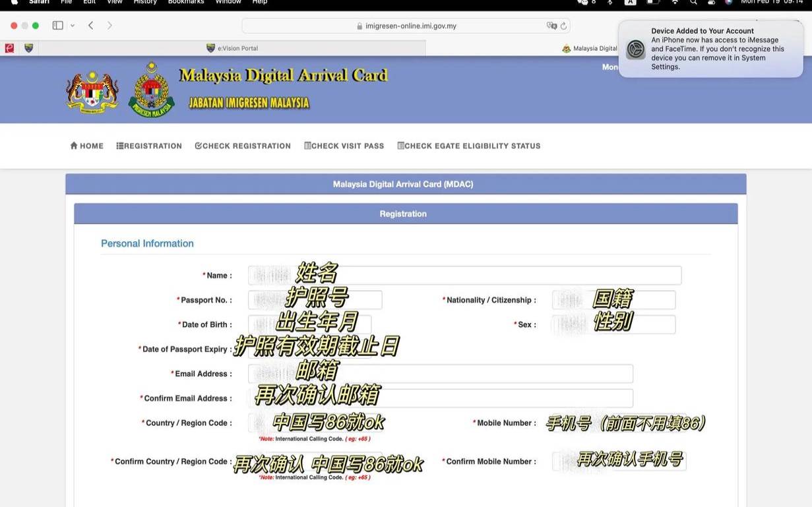
Task: Open CHECK REGISTRATION page
Action: click(243, 146)
